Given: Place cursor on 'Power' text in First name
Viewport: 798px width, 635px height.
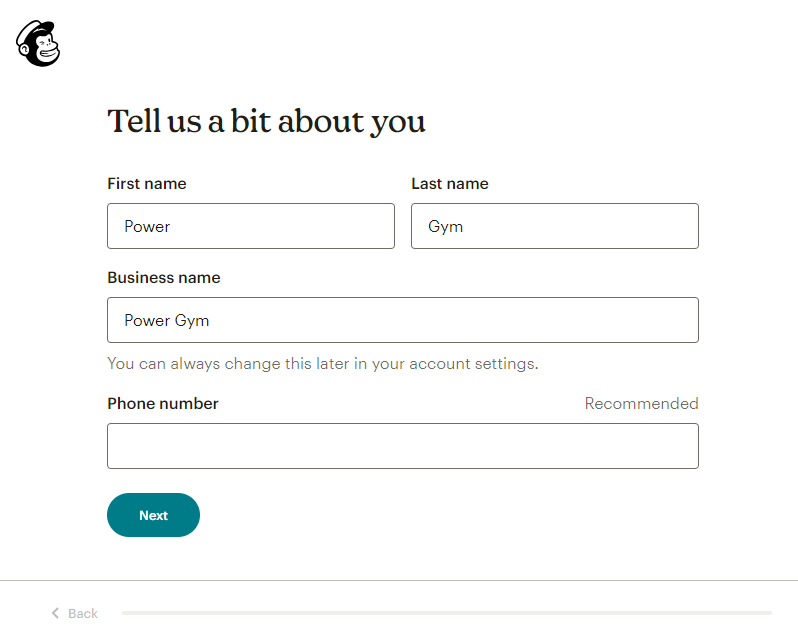Looking at the screenshot, I should pos(147,226).
